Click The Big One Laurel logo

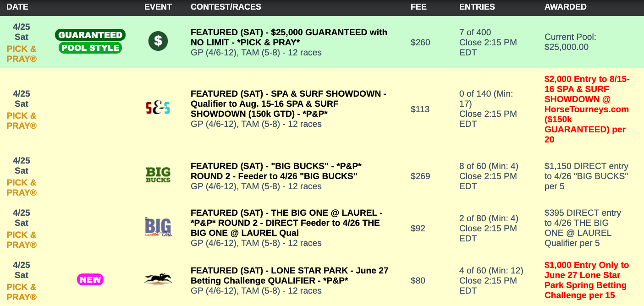(x=158, y=227)
